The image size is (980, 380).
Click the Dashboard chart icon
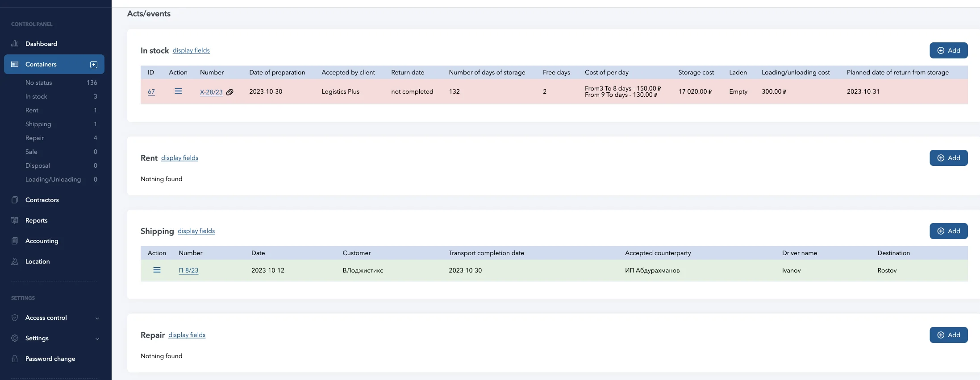point(15,44)
